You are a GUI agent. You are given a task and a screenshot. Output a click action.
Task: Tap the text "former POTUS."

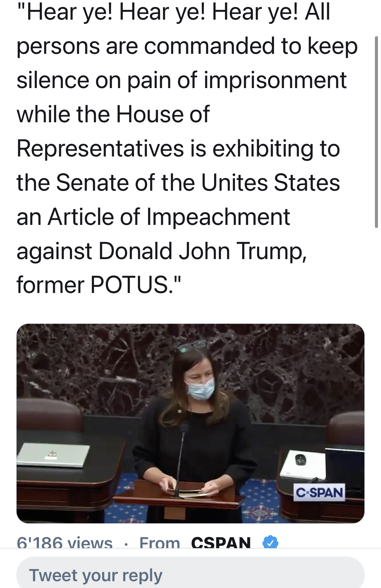99,285
